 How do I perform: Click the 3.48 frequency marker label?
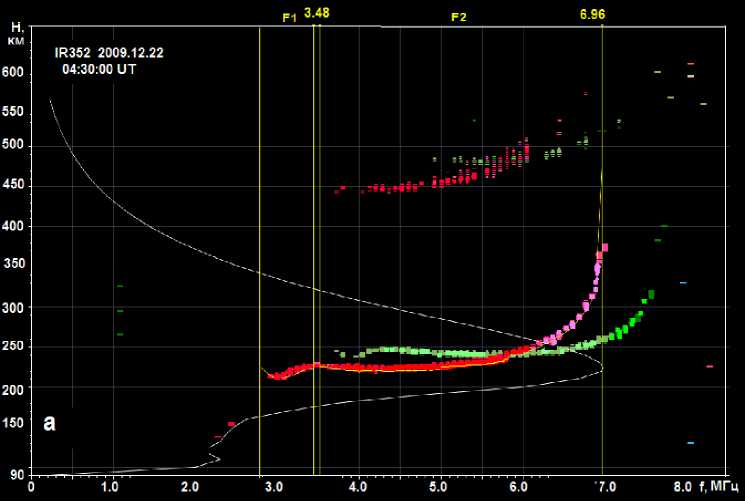coord(316,13)
